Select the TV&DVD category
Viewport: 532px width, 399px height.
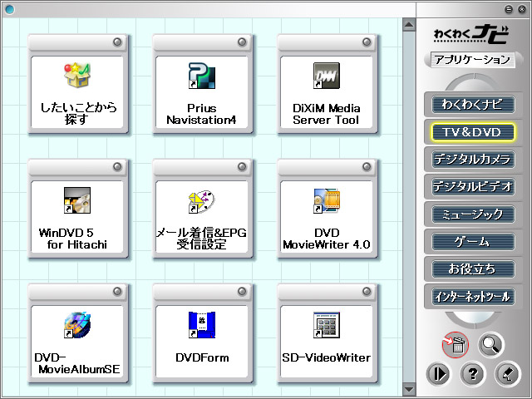pyautogui.click(x=473, y=132)
